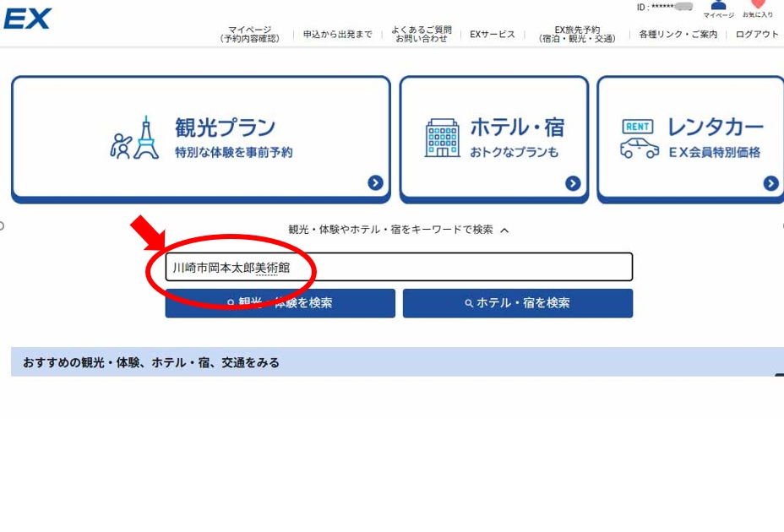Open the よくあるご質問 お問い合わせ menu
The width and height of the screenshot is (784, 532).
coord(421,34)
